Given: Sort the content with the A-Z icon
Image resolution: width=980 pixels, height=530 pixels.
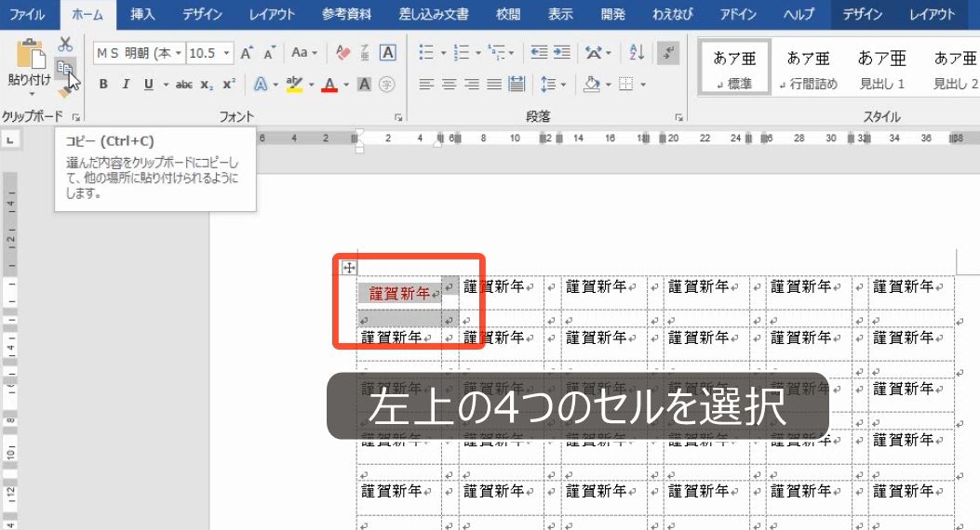Looking at the screenshot, I should (637, 52).
